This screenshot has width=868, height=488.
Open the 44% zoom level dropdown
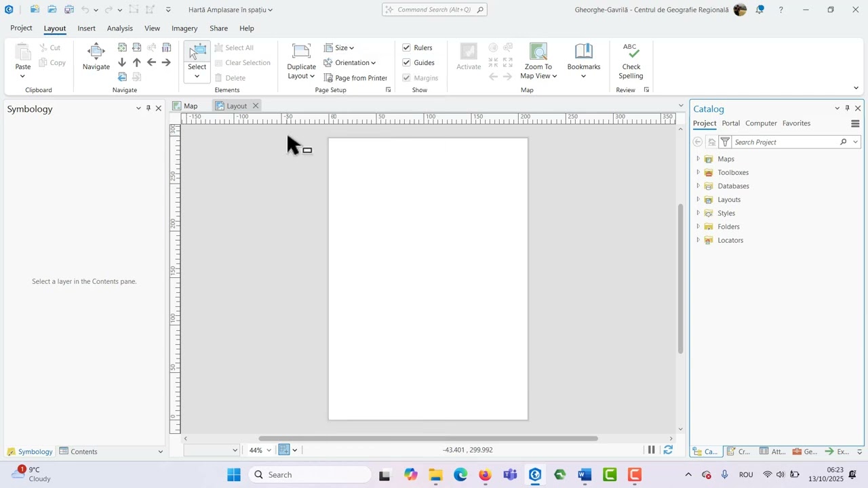coord(269,450)
